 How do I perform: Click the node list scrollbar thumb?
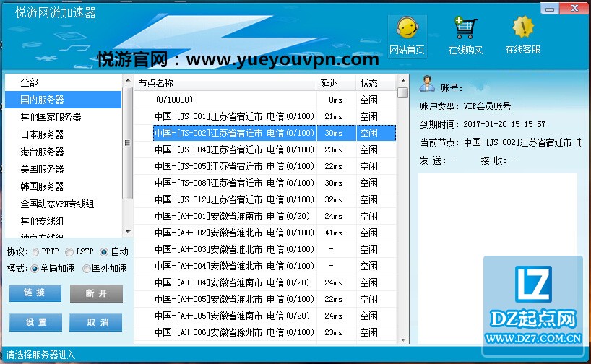[403, 92]
